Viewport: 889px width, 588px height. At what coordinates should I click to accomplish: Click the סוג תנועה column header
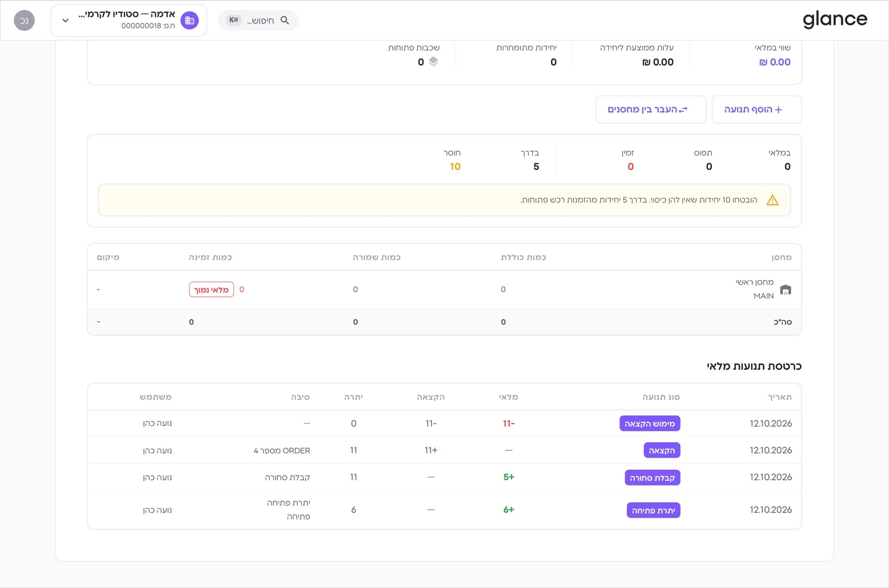661,397
